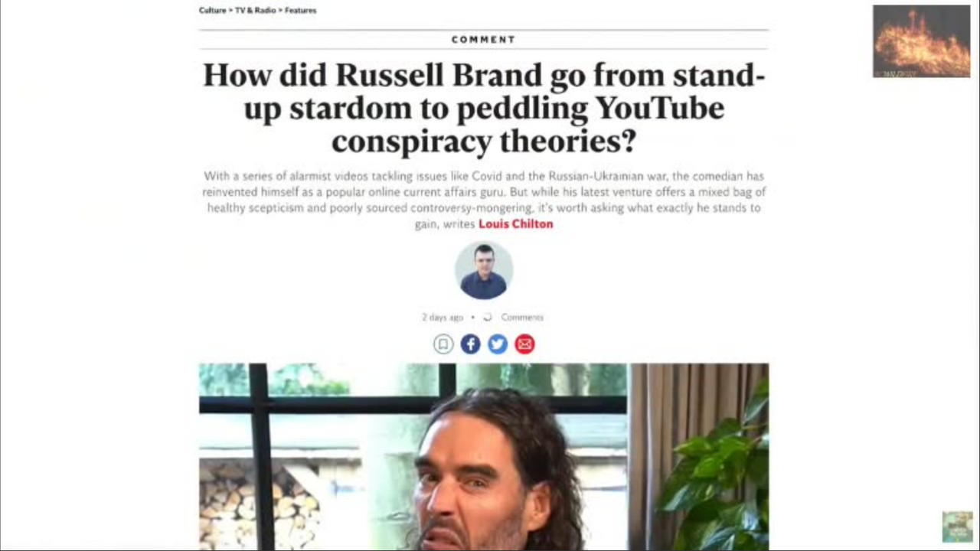Image resolution: width=980 pixels, height=551 pixels.
Task: Click the main Russell Brand article photo
Action: coord(484,457)
